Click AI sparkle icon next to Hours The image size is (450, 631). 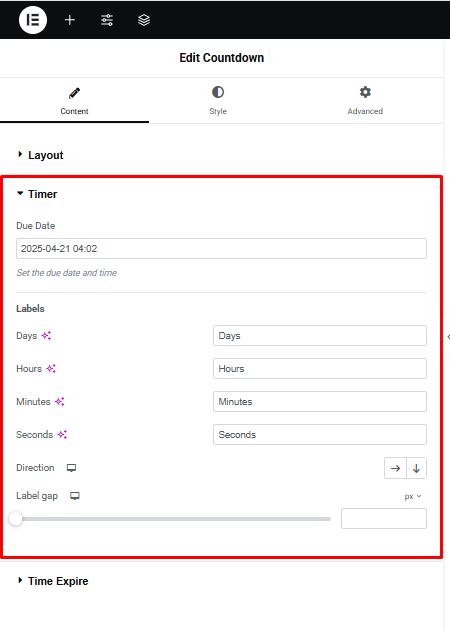(51, 369)
